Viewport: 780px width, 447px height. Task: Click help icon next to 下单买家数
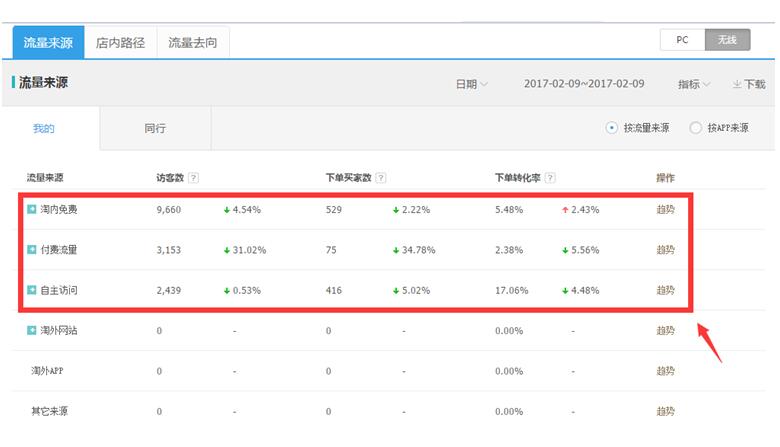(381, 178)
